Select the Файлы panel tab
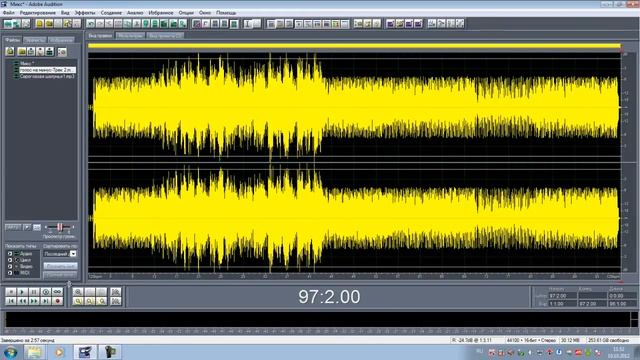This screenshot has width=640, height=360. tap(13, 40)
